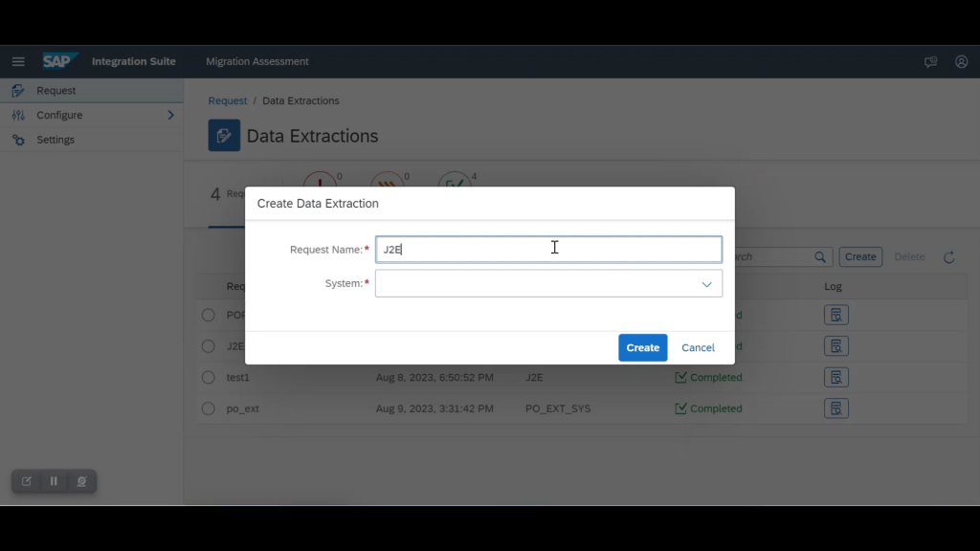Click Migration Assessment in the header
Viewport: 980px width, 551px height.
257,61
